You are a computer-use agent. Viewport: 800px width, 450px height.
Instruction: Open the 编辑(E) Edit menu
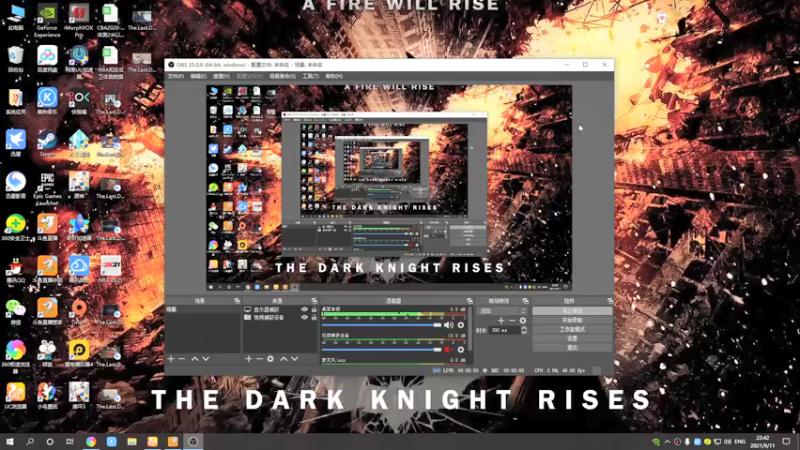click(x=198, y=76)
